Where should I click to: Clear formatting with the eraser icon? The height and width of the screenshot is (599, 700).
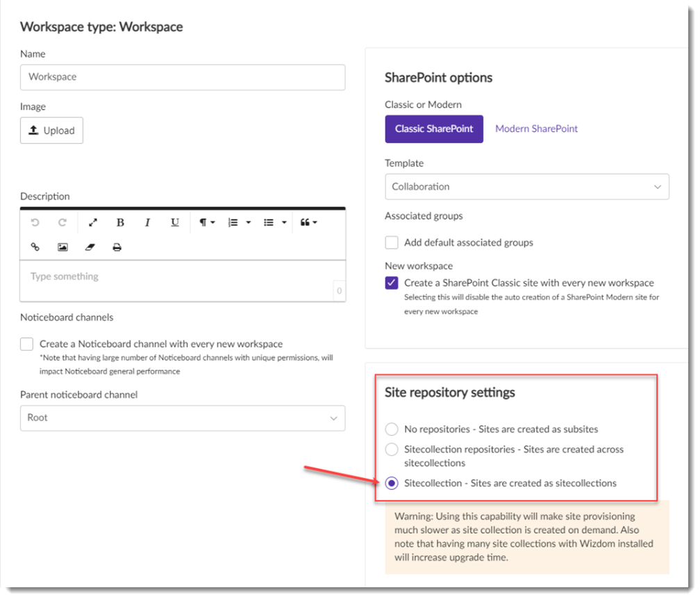tap(90, 247)
